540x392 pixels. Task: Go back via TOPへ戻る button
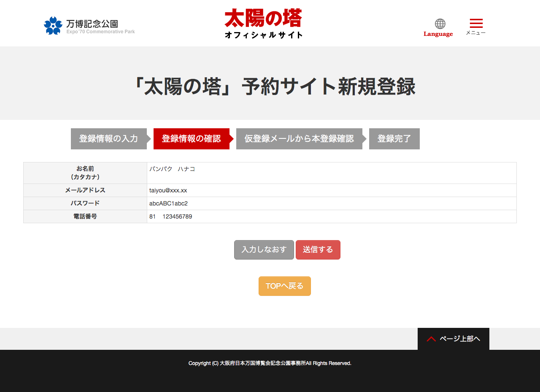285,286
